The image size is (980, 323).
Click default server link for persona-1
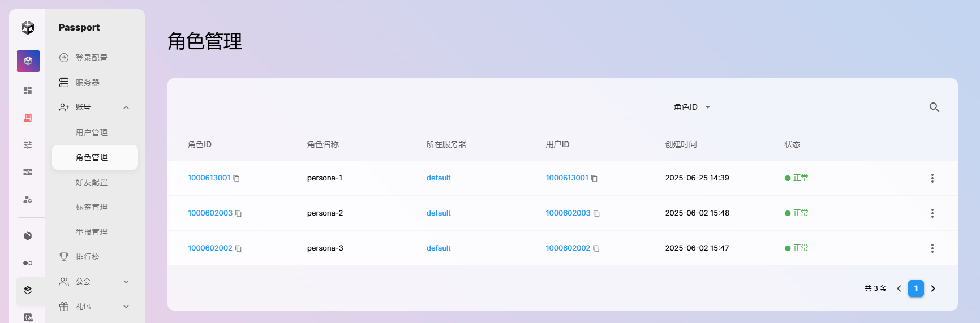tap(439, 178)
